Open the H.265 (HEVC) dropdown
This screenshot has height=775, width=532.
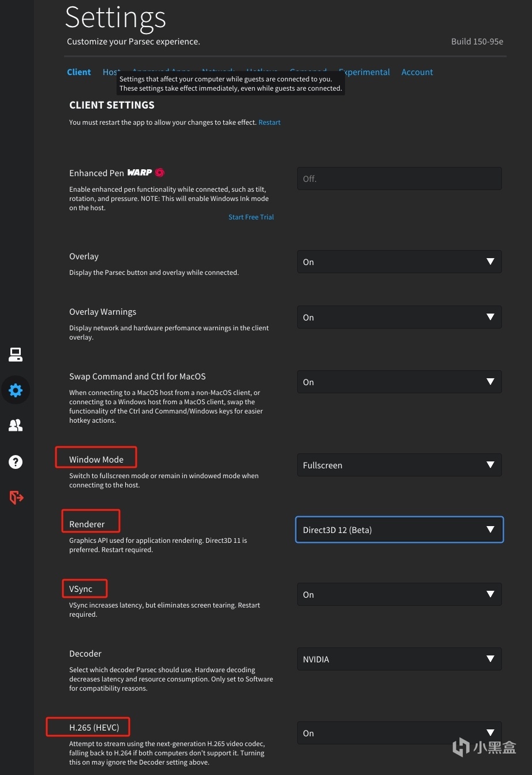tap(399, 733)
